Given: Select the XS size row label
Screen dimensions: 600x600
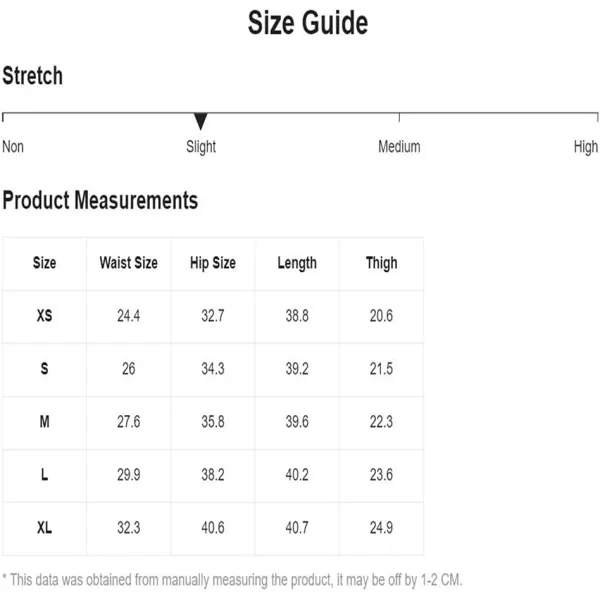Looking at the screenshot, I should (44, 316).
